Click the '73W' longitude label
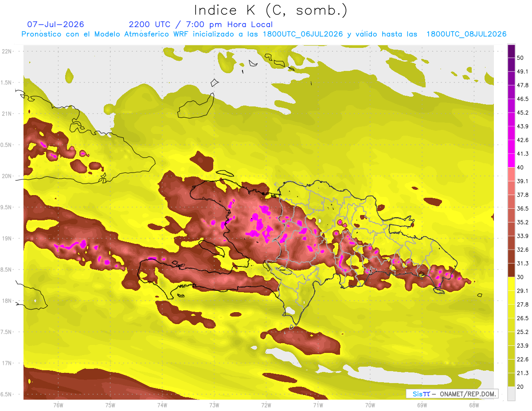 [x=214, y=405]
